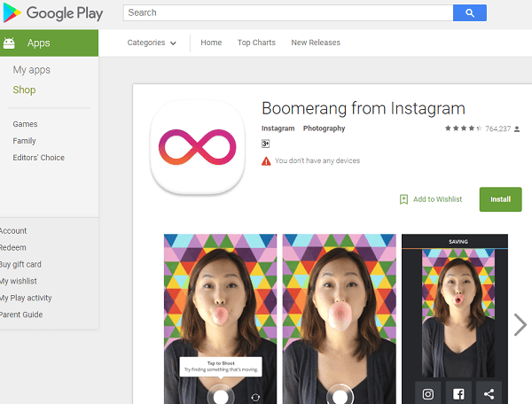The height and width of the screenshot is (404, 532).
Task: Click the 764,237 ratings count
Action: [x=497, y=128]
